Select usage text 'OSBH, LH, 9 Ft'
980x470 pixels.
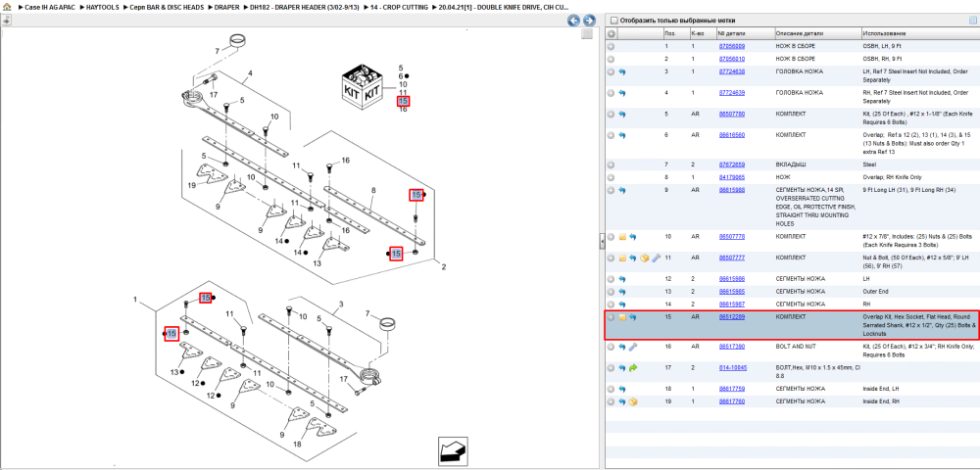[x=882, y=47]
